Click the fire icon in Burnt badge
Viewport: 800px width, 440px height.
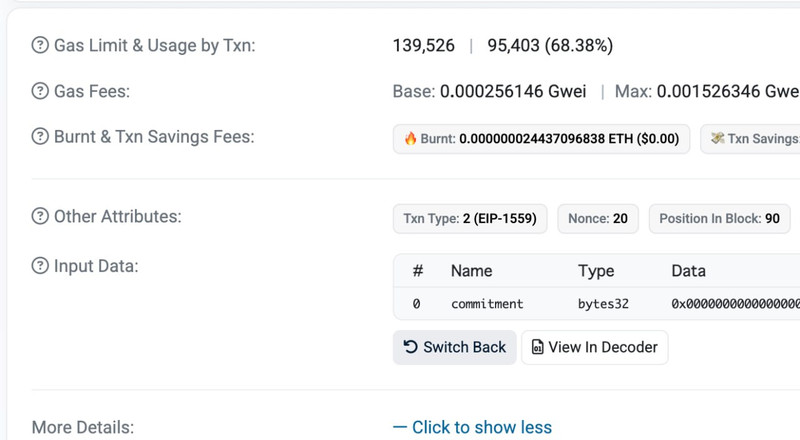click(410, 139)
